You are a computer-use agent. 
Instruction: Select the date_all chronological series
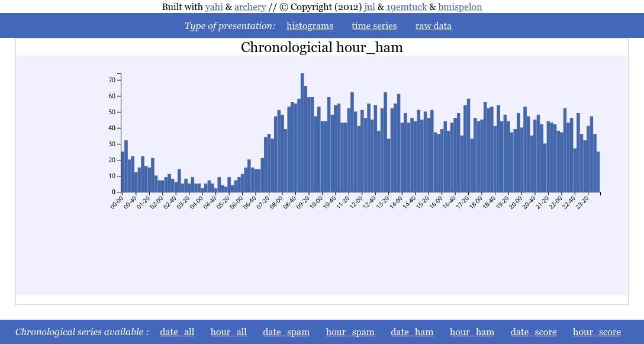[x=177, y=332]
